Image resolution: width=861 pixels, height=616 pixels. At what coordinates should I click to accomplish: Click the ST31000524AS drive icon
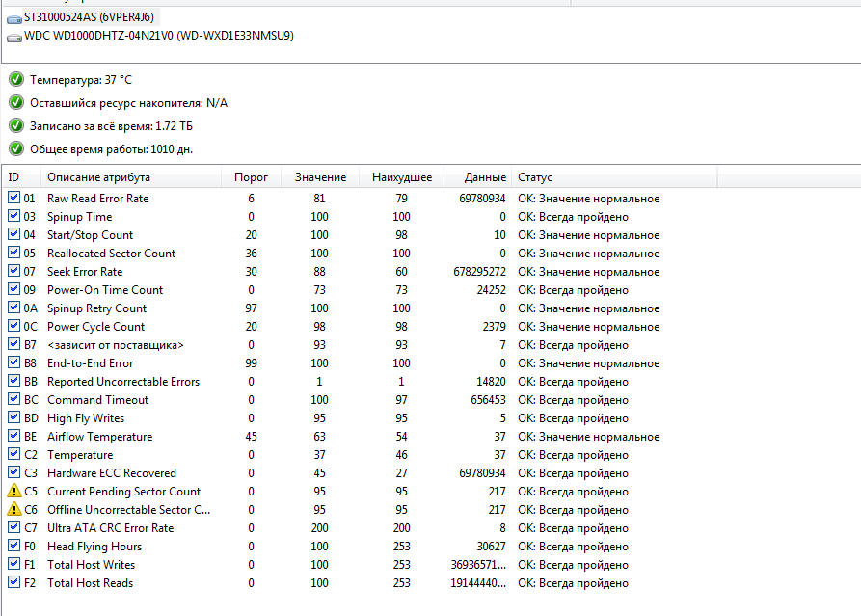tap(13, 18)
